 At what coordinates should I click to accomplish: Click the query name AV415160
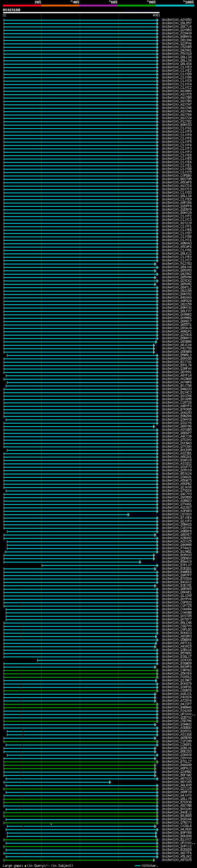[11, 10]
